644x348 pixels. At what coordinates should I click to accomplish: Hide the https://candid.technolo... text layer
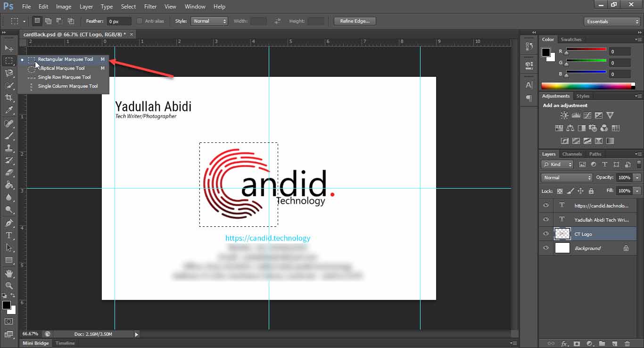coord(546,206)
